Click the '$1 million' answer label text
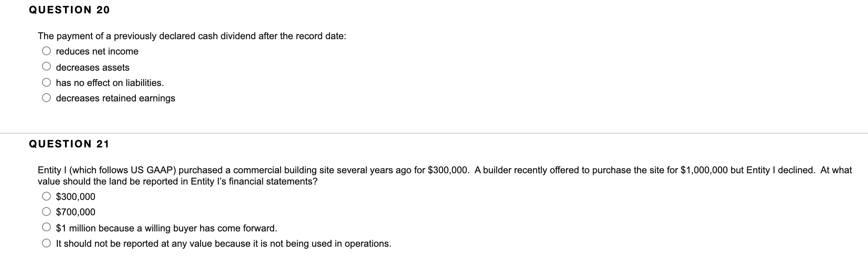Screen dimensions: 868x273 click(166, 227)
